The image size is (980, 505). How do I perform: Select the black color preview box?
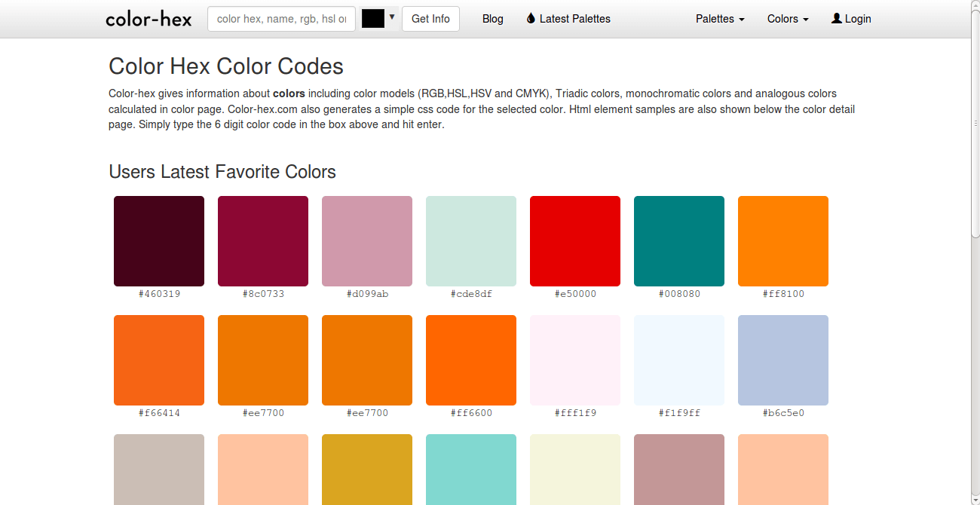pyautogui.click(x=373, y=19)
